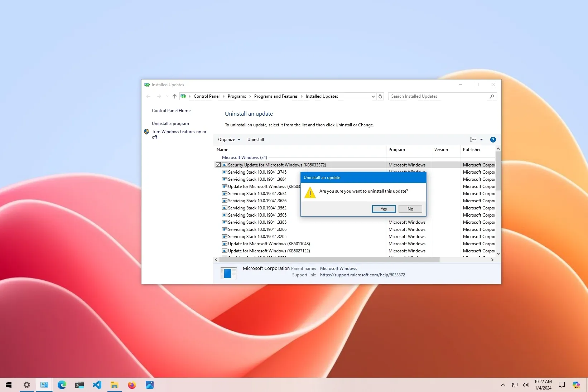Select Programs and Features in the breadcrumb
The height and width of the screenshot is (392, 588).
pyautogui.click(x=276, y=96)
